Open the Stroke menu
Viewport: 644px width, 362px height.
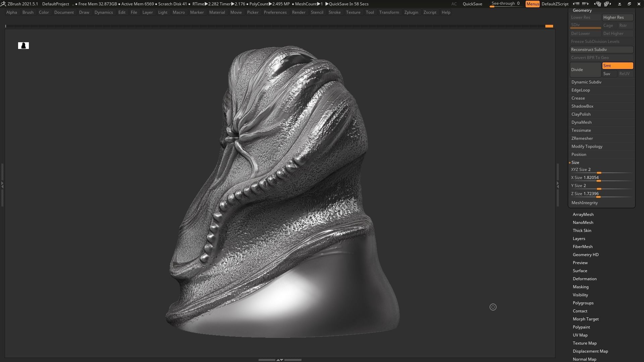coord(334,12)
